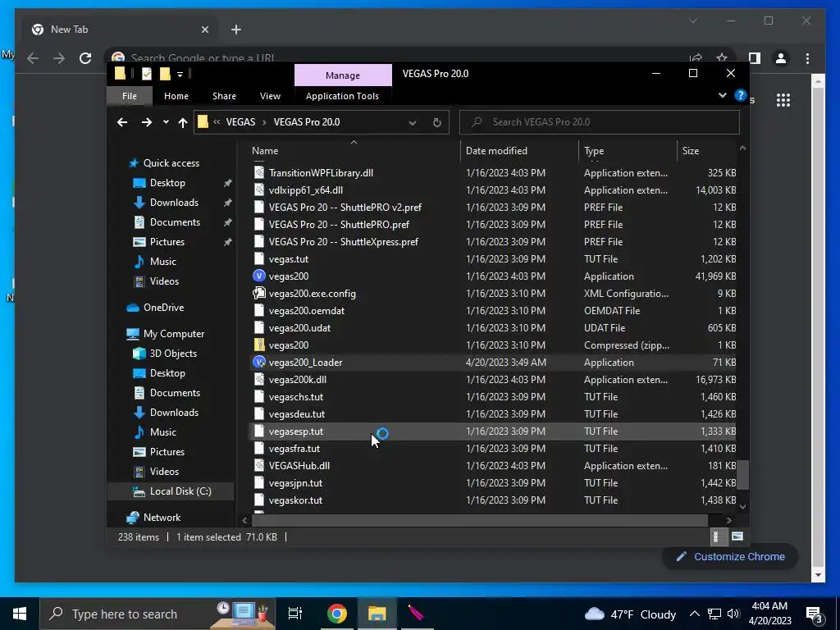The height and width of the screenshot is (630, 840).
Task: Open a new Chrome tab
Action: (x=235, y=30)
